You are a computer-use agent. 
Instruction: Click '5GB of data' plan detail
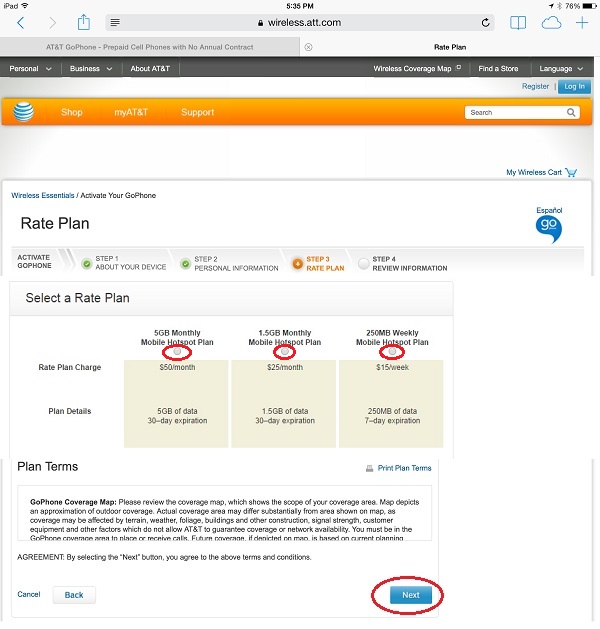click(x=177, y=411)
